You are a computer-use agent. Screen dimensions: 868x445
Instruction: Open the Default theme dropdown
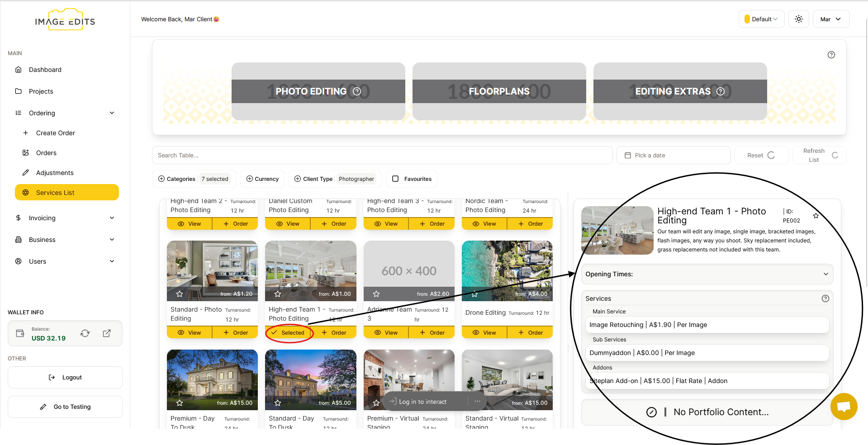[761, 19]
